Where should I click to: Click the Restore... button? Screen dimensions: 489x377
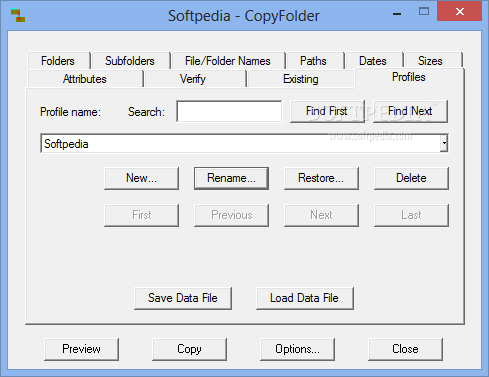click(321, 178)
